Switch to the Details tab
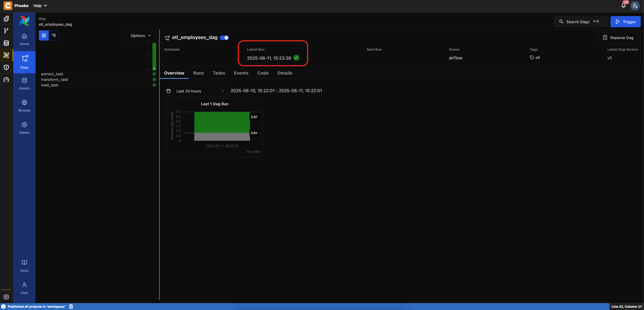The image size is (644, 310). pos(285,73)
